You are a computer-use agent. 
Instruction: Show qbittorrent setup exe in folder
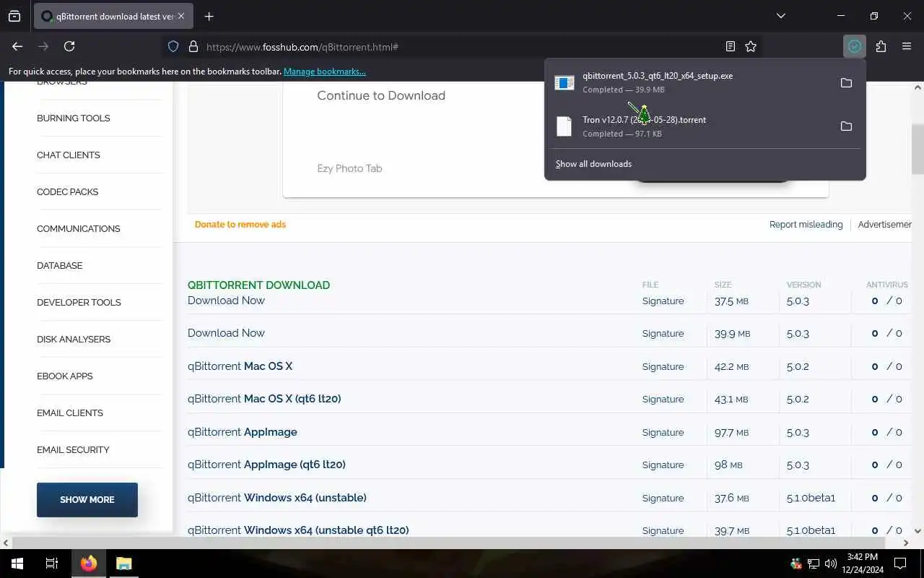846,82
